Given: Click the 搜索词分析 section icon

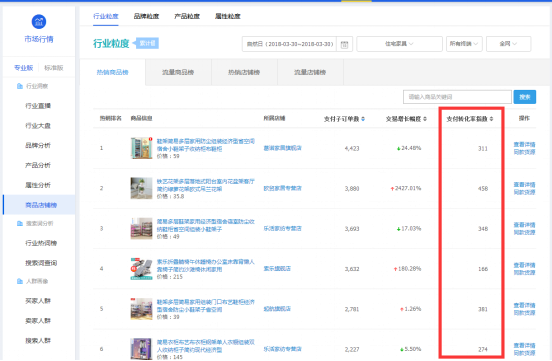Looking at the screenshot, I should pos(20,224).
